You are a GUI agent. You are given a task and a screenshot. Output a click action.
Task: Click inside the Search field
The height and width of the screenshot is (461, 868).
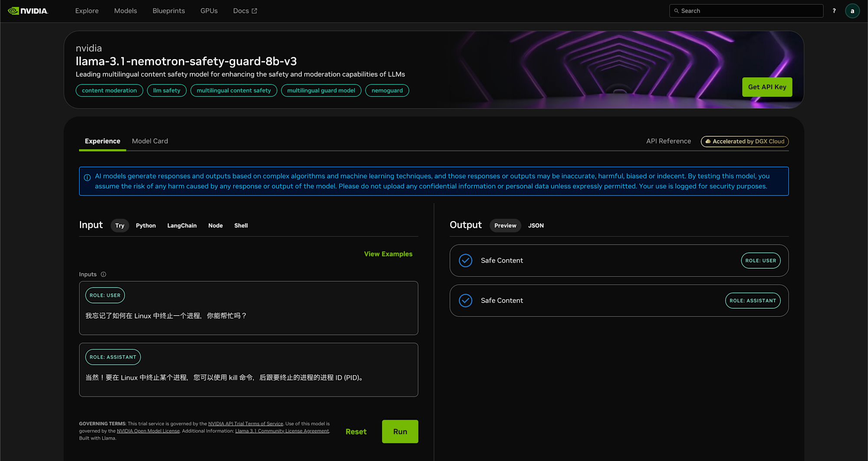(746, 10)
